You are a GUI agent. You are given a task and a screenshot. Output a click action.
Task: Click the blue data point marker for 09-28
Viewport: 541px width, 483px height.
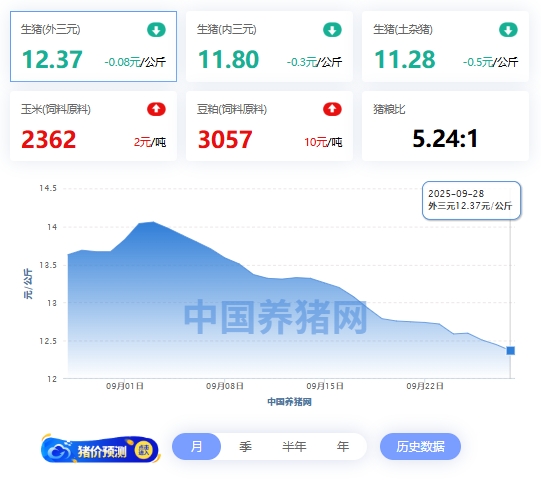point(511,351)
